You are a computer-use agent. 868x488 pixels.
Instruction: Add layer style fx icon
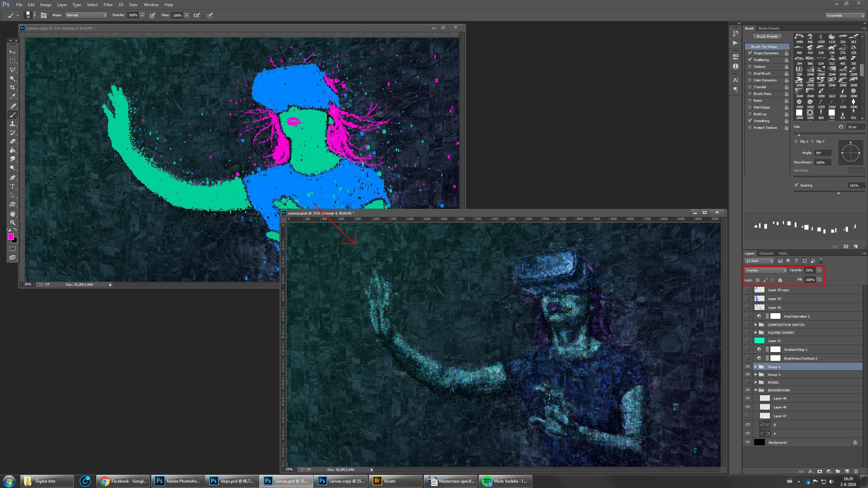[x=811, y=471]
